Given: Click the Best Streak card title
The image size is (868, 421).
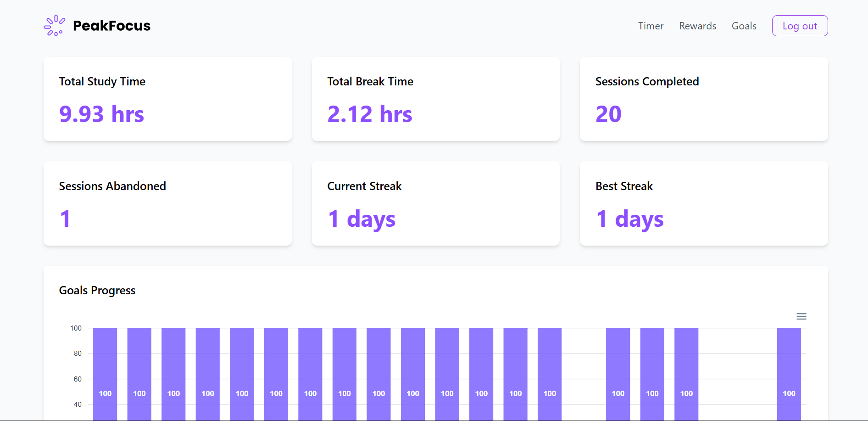Looking at the screenshot, I should point(623,186).
